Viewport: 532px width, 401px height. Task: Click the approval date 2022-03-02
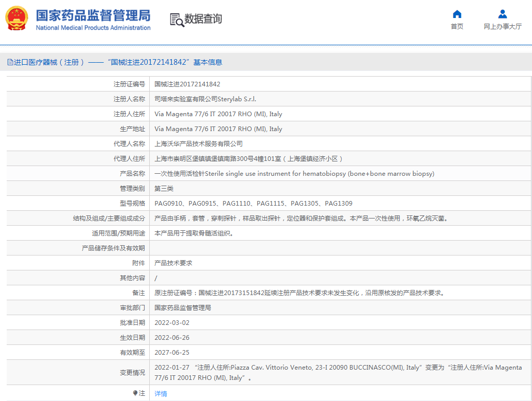tap(172, 323)
